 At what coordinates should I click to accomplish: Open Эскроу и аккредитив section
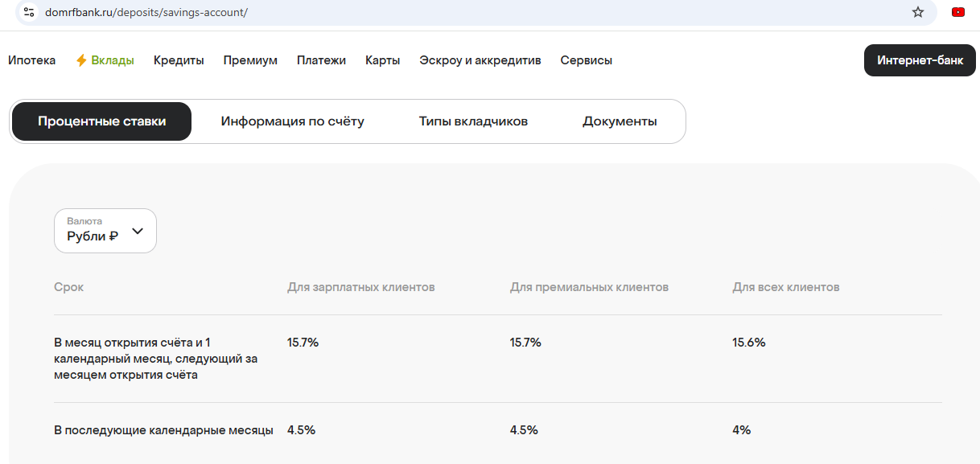(480, 60)
